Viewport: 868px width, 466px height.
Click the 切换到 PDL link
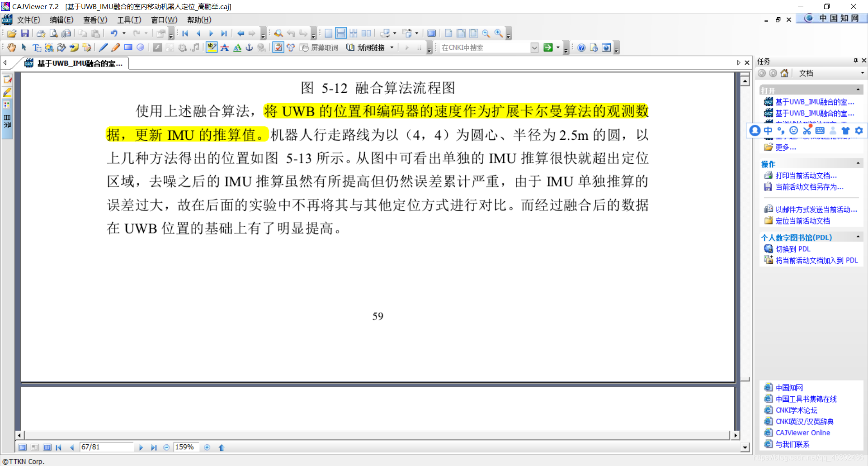coord(793,249)
